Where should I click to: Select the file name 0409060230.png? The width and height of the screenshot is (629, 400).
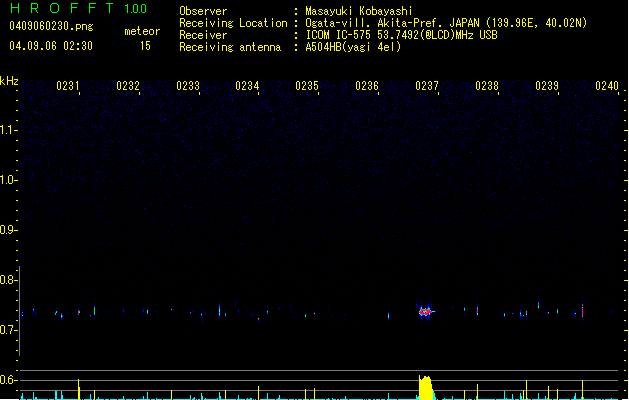click(x=51, y=26)
